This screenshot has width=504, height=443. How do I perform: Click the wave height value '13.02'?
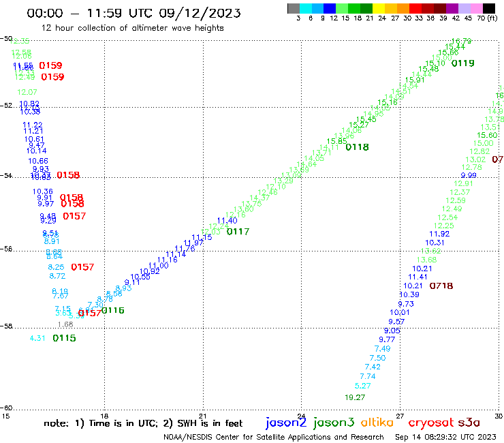tap(475, 159)
